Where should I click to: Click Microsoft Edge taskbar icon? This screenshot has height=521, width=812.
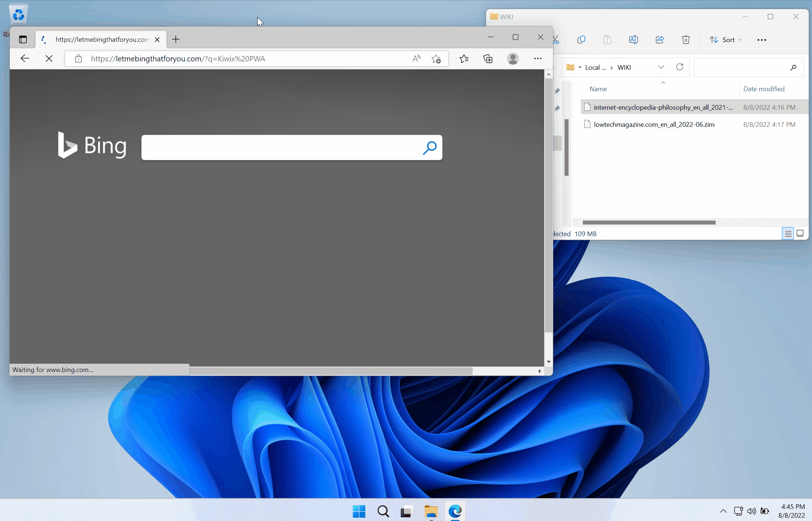tap(455, 511)
